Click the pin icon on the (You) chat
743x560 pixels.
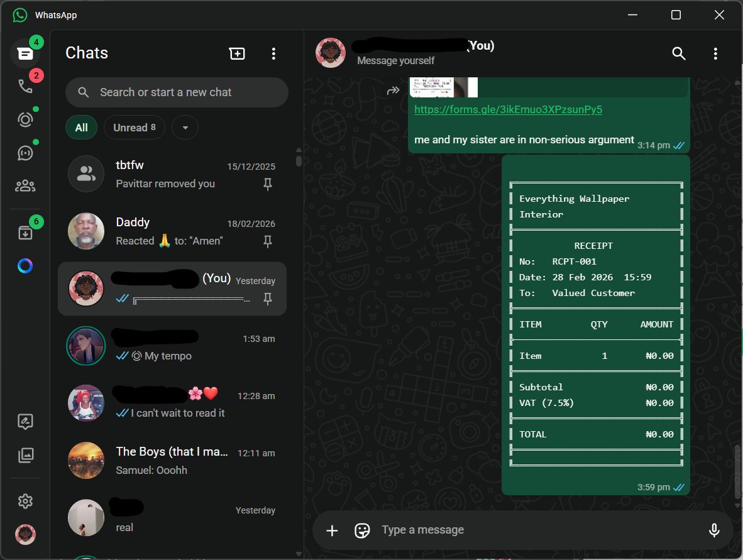(268, 299)
